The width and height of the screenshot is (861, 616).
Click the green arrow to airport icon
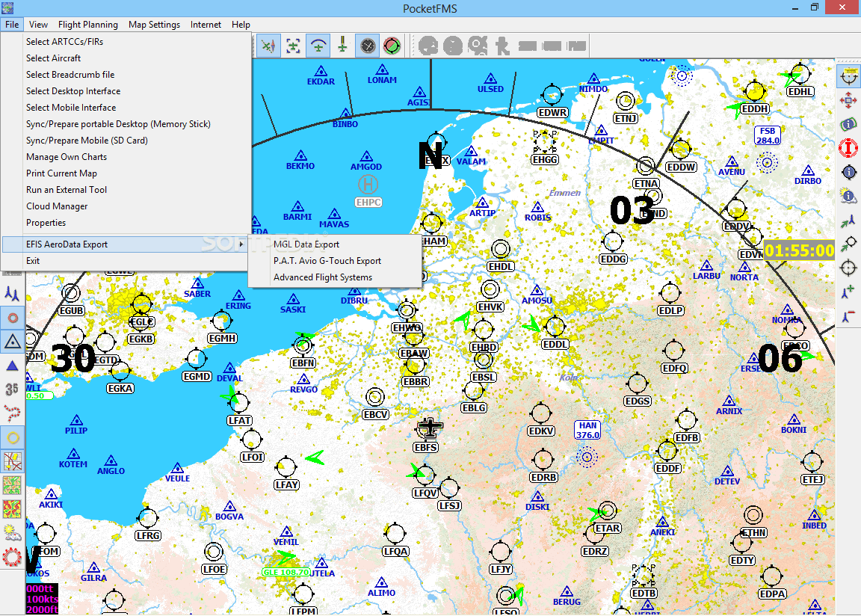pyautogui.click(x=848, y=244)
